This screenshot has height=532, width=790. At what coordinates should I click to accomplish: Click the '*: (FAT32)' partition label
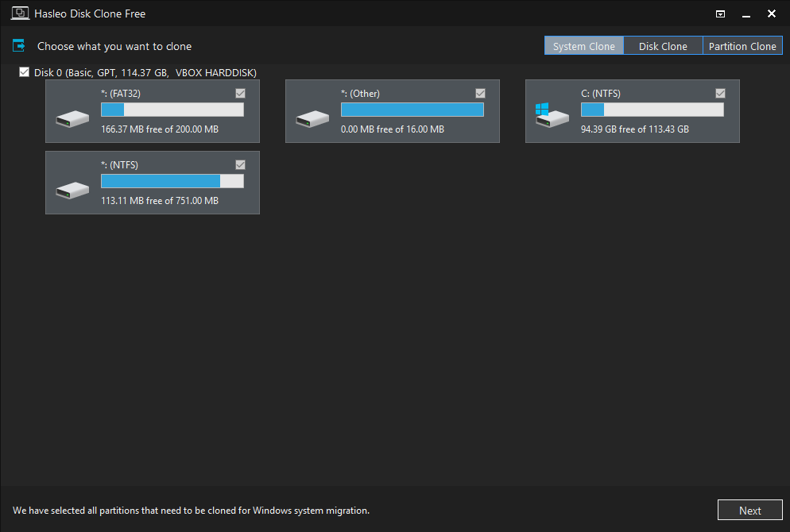point(121,94)
